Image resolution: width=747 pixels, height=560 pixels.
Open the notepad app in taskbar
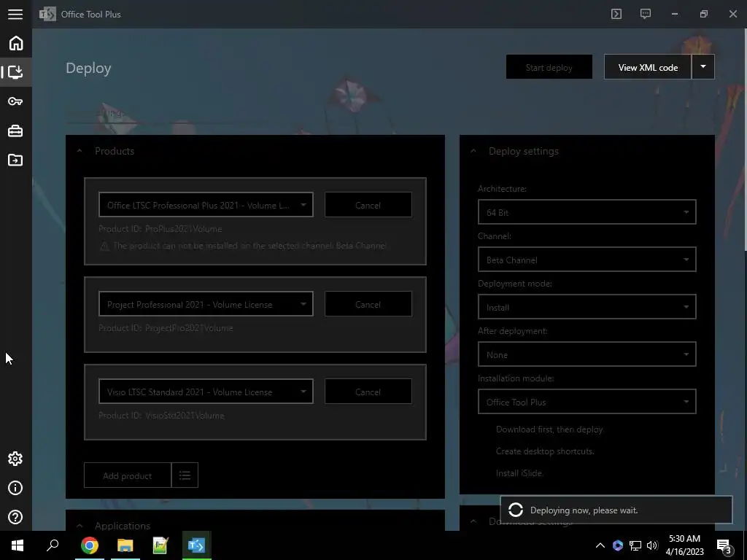point(160,545)
